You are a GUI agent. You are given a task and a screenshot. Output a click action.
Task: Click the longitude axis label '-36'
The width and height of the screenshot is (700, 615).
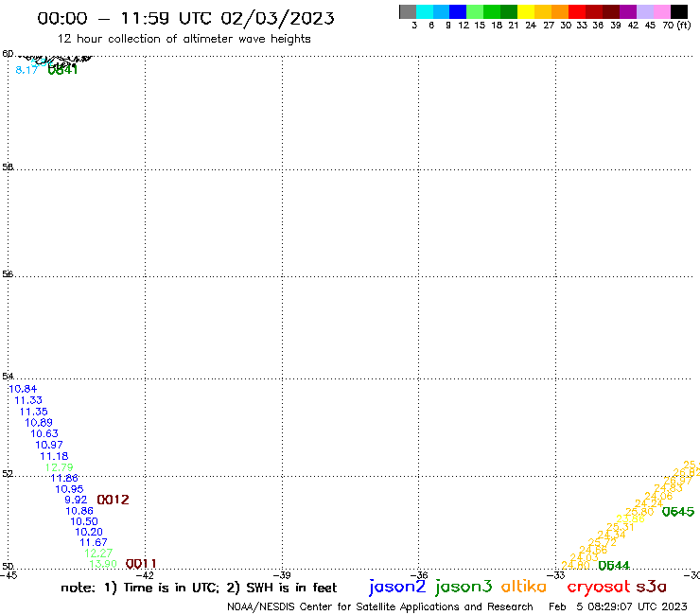[419, 575]
